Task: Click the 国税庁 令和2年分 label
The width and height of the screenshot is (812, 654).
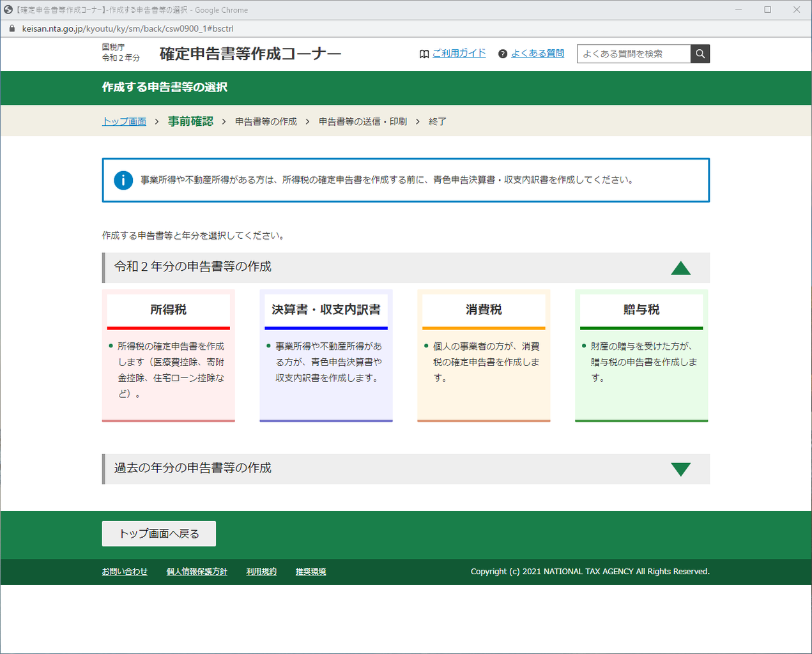Action: 121,52
